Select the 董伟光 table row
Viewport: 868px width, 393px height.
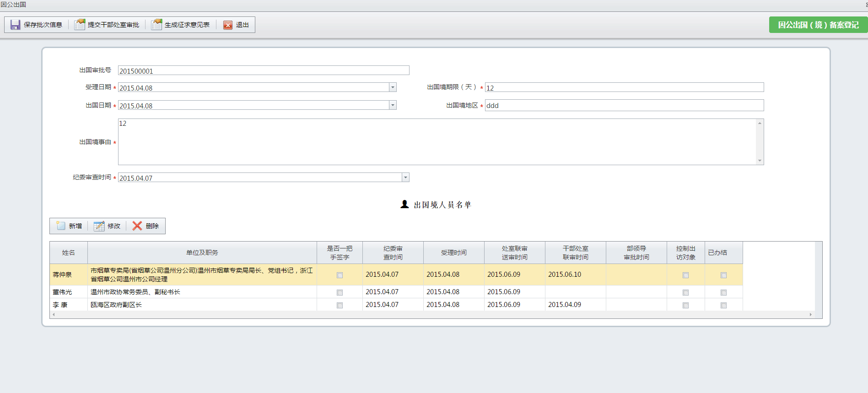(201, 292)
